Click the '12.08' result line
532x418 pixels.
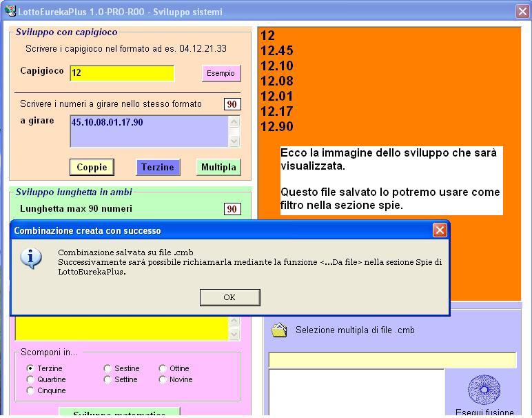(x=276, y=81)
